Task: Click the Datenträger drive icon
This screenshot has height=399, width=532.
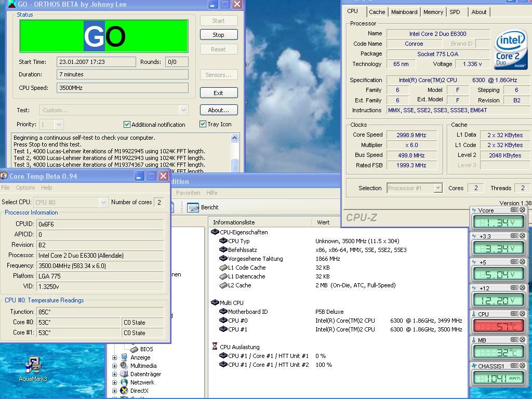Action: pos(125,374)
